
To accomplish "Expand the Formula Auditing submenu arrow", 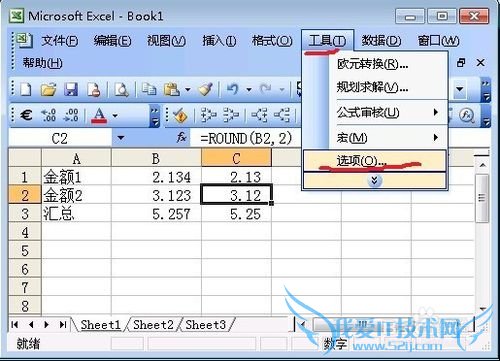I will click(x=435, y=112).
